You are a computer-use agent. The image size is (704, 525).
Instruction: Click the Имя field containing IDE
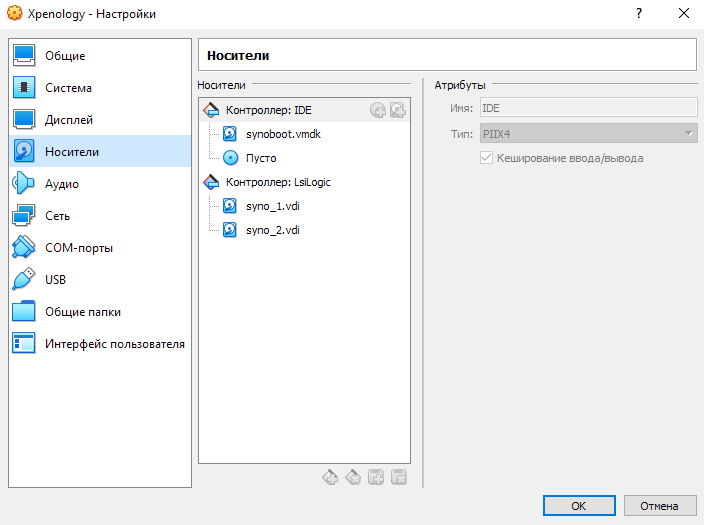(588, 108)
